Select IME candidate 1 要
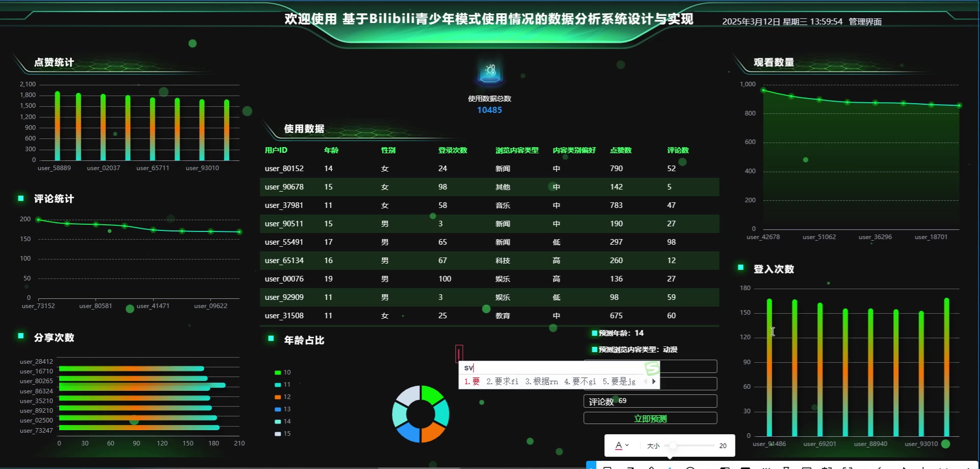This screenshot has height=469, width=980. tap(472, 381)
